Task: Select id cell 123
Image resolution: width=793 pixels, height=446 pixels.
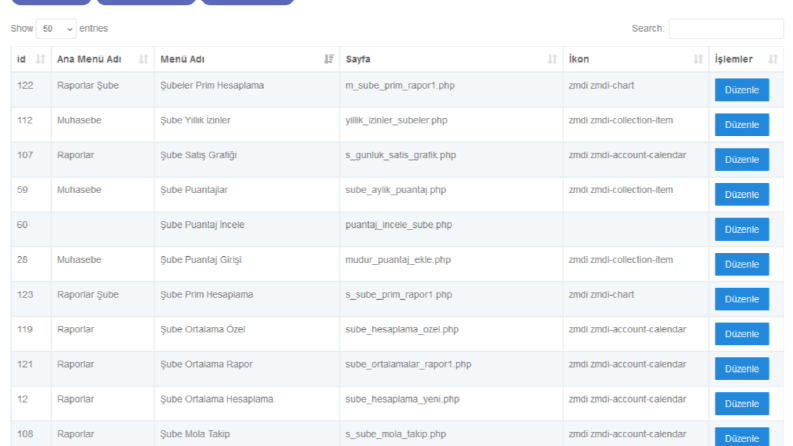Action: coord(25,295)
